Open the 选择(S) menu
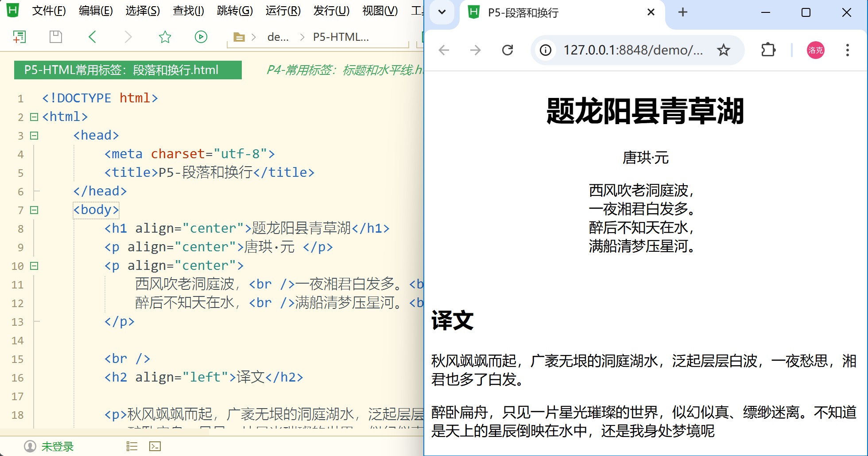868x456 pixels. pyautogui.click(x=143, y=11)
